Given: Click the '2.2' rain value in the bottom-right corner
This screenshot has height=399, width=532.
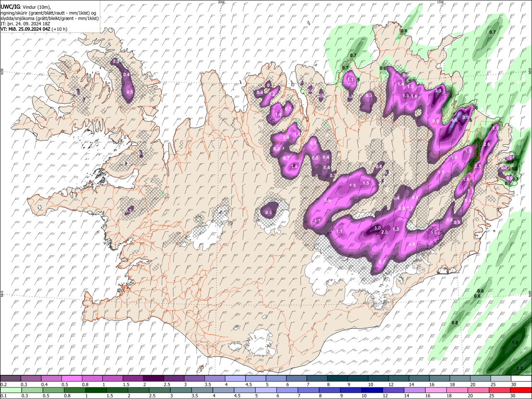Looking at the screenshot, I should pos(520,369).
